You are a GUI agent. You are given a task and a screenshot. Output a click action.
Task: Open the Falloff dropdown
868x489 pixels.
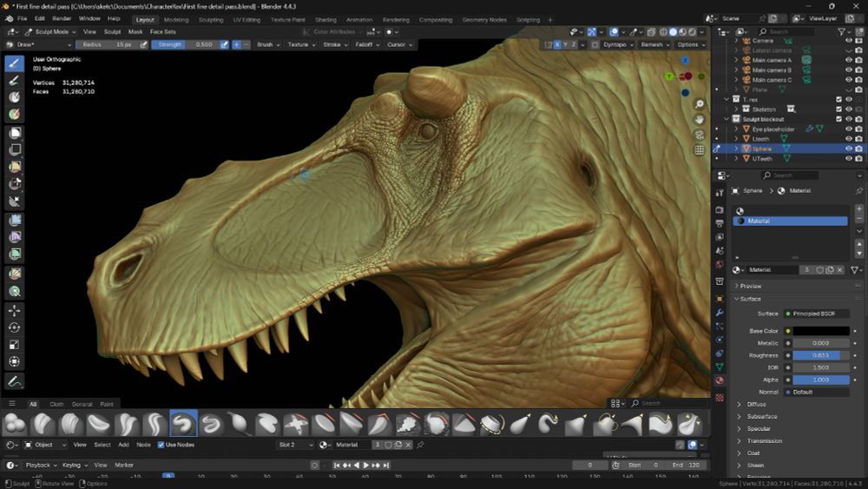[x=367, y=45]
